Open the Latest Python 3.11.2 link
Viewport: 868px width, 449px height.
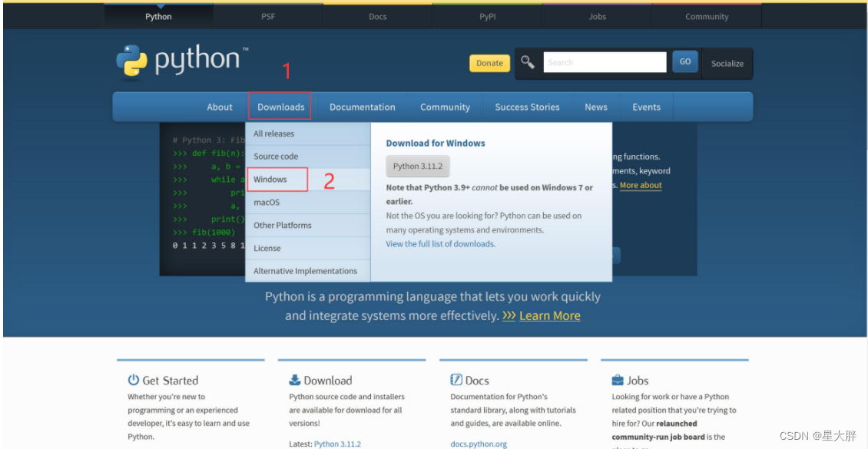337,444
